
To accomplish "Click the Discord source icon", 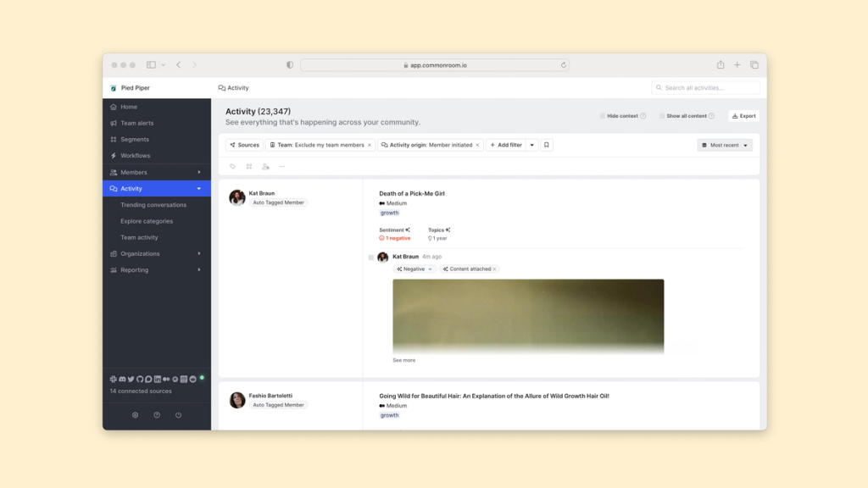I will tap(122, 379).
